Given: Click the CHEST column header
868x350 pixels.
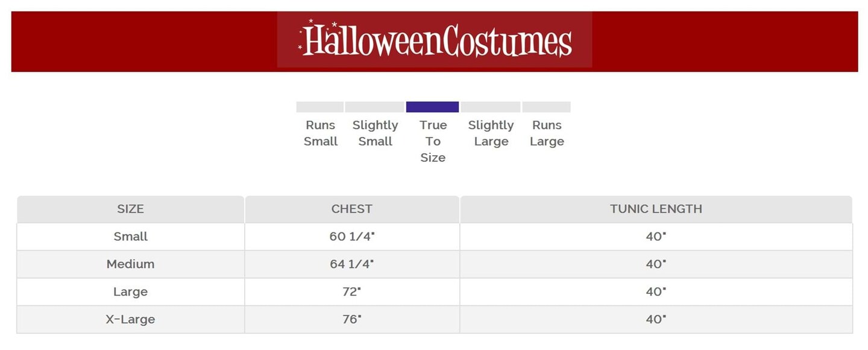Looking at the screenshot, I should point(352,209).
